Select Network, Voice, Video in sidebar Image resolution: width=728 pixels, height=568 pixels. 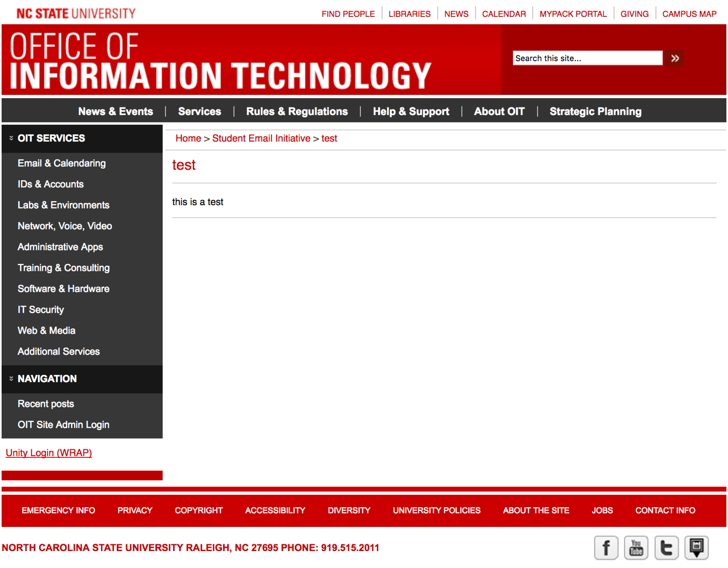tap(65, 226)
